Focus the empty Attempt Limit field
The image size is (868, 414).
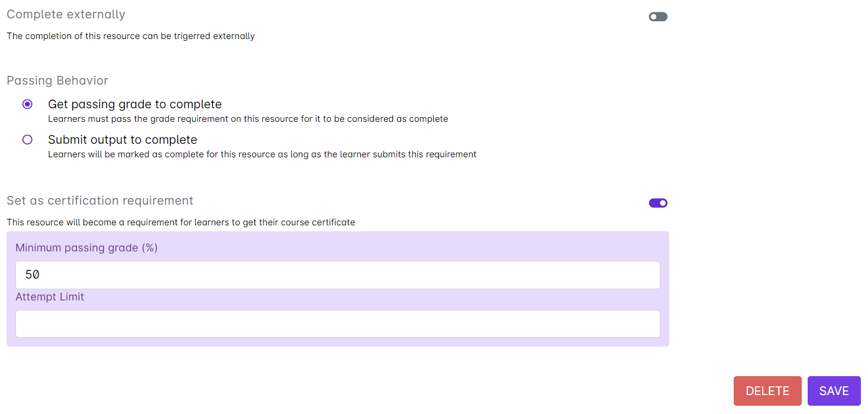point(337,324)
